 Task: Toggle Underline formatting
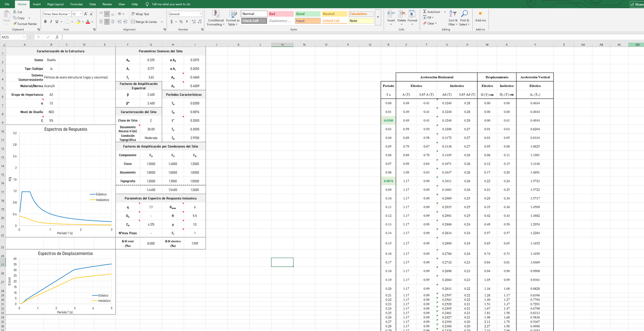coord(57,22)
